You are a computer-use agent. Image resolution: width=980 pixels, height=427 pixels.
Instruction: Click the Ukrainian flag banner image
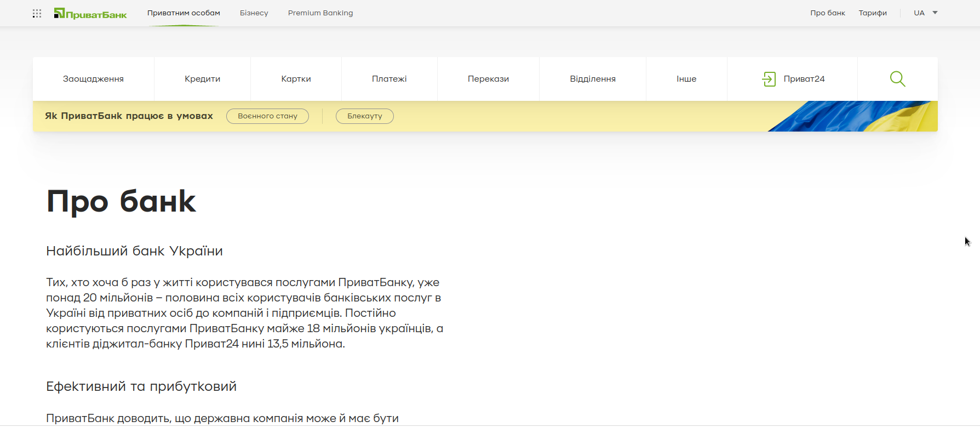(x=852, y=116)
